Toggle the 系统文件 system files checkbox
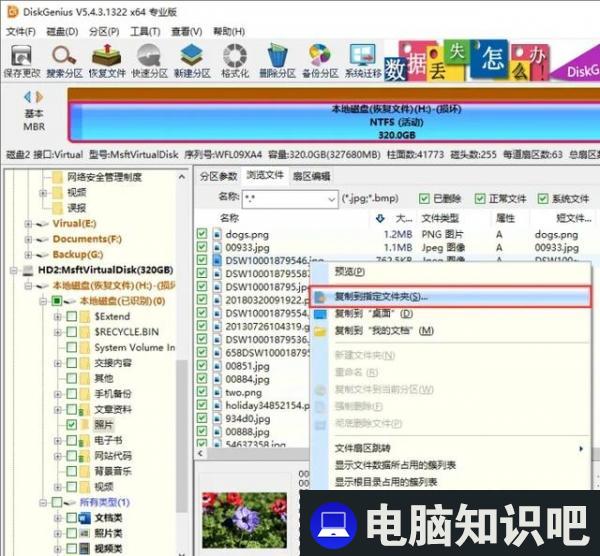The height and width of the screenshot is (556, 600). click(x=543, y=199)
